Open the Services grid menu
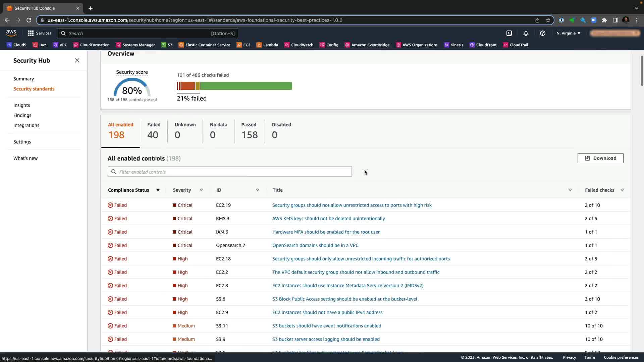644x362 pixels. click(x=39, y=33)
